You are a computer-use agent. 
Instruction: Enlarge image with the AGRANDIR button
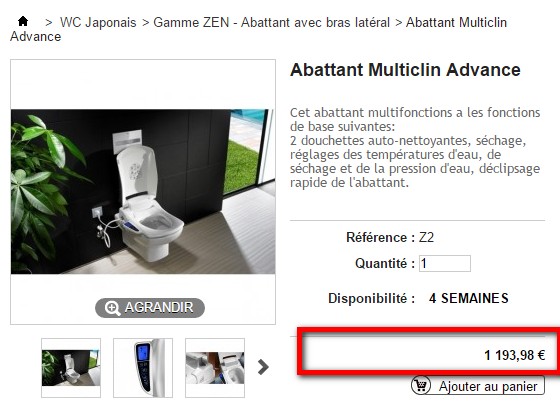pyautogui.click(x=150, y=308)
